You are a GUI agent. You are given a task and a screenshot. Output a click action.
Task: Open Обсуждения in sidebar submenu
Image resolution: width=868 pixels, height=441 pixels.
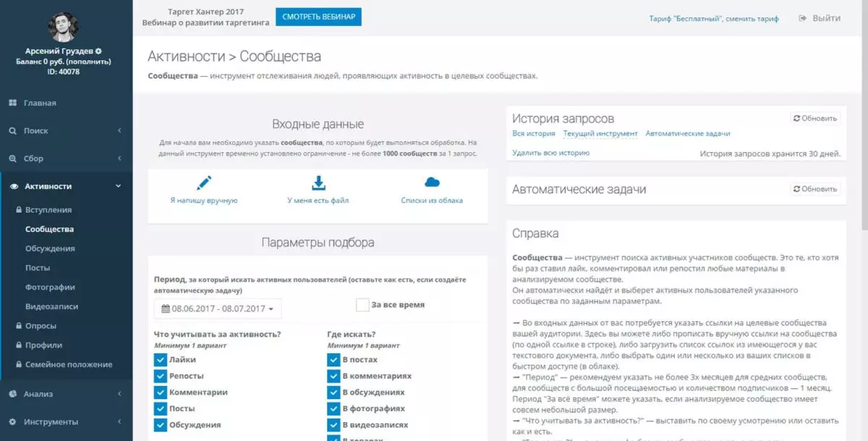(x=50, y=248)
